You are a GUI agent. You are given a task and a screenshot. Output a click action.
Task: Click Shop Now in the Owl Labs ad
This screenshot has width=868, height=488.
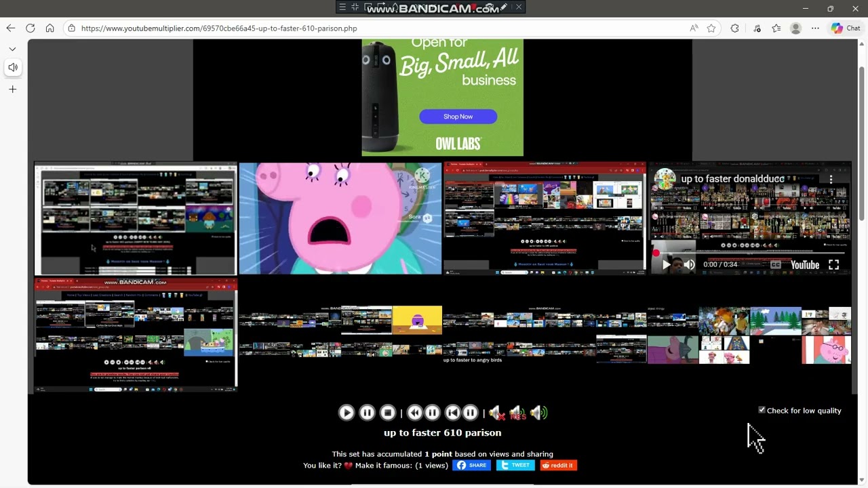pyautogui.click(x=458, y=117)
